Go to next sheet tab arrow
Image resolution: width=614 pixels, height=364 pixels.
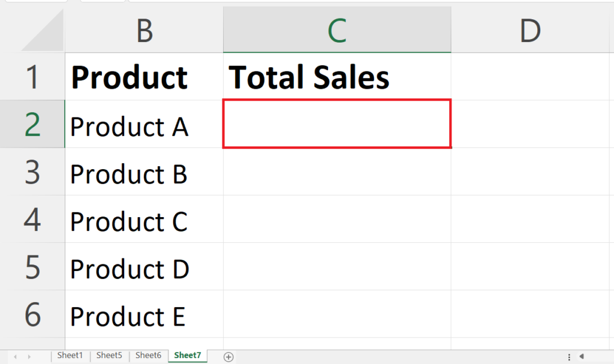29,357
